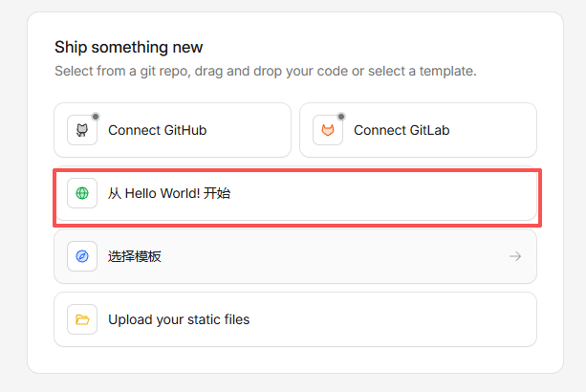Click the yellow folder upload icon
Image resolution: width=586 pixels, height=392 pixels.
tap(82, 319)
